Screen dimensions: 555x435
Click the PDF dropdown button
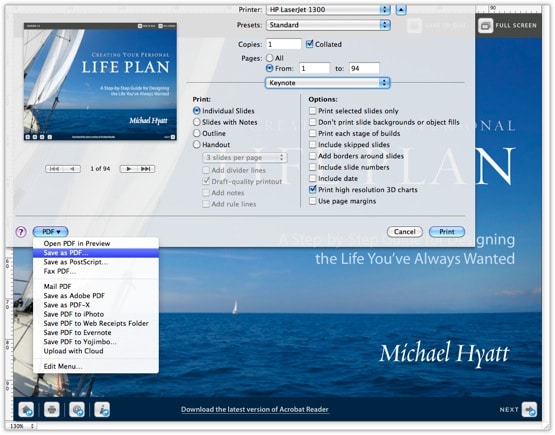50,232
